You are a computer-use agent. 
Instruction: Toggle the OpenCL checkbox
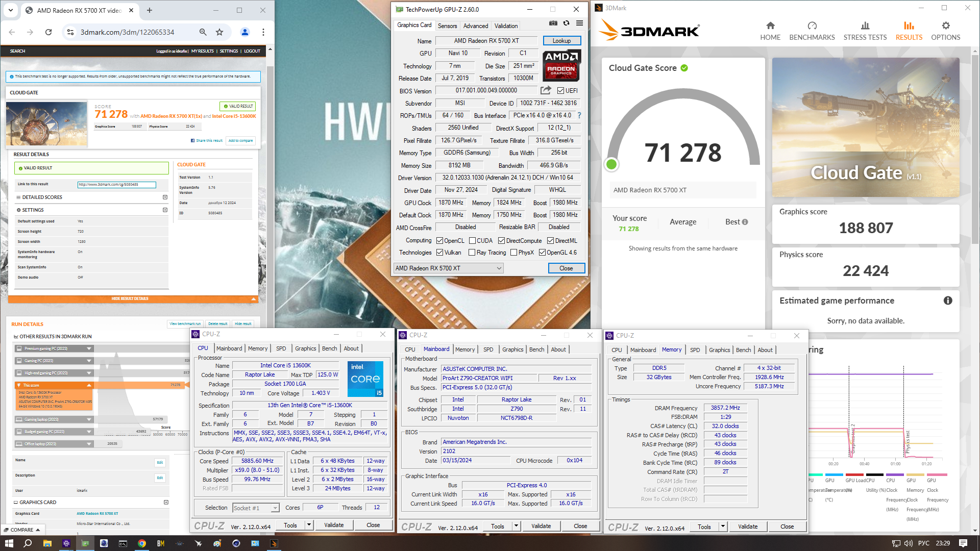[x=439, y=241]
